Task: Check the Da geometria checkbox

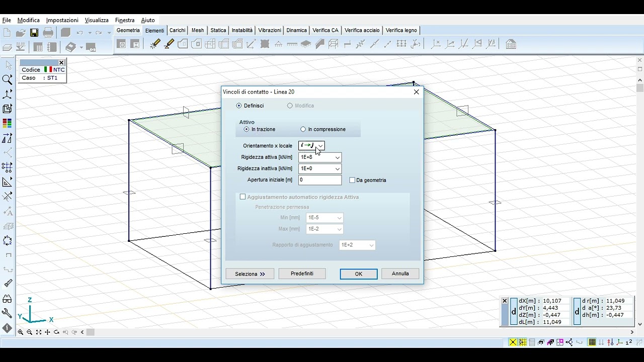Action: [x=352, y=180]
